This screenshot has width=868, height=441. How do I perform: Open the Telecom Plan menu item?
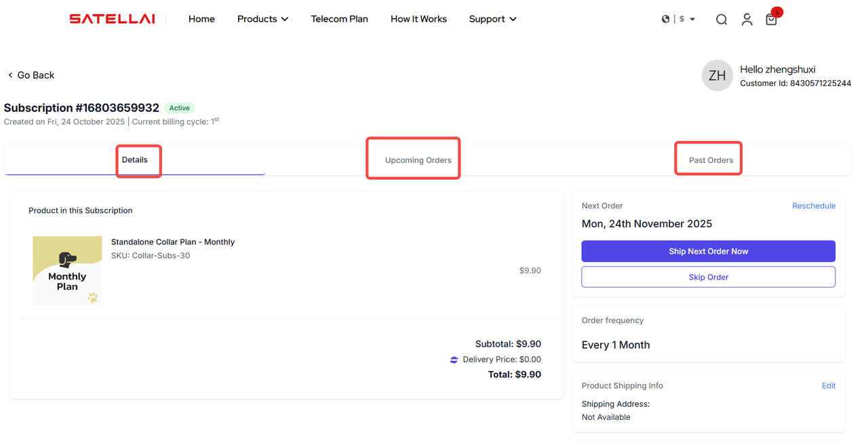[x=339, y=19]
